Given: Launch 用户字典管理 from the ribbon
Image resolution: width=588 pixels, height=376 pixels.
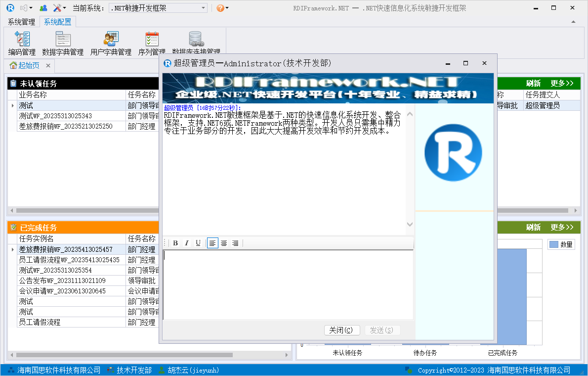Looking at the screenshot, I should [111, 43].
